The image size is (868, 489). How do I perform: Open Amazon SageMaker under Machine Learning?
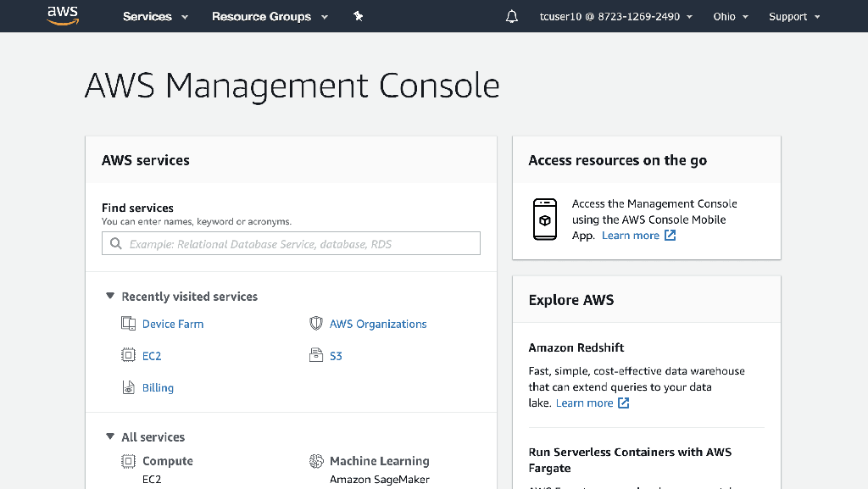point(380,480)
